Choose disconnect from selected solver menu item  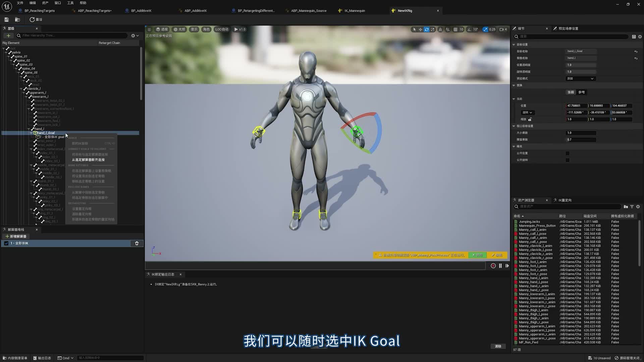pyautogui.click(x=88, y=160)
